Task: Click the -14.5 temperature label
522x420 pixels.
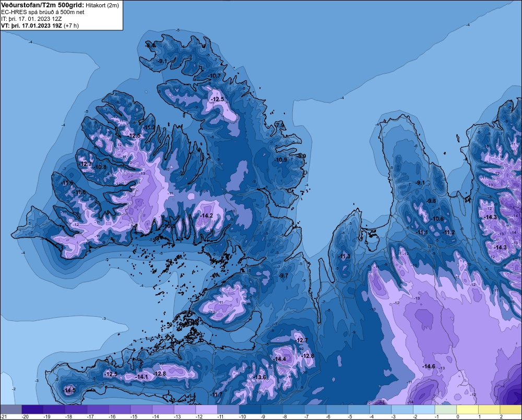Action: click(69, 390)
